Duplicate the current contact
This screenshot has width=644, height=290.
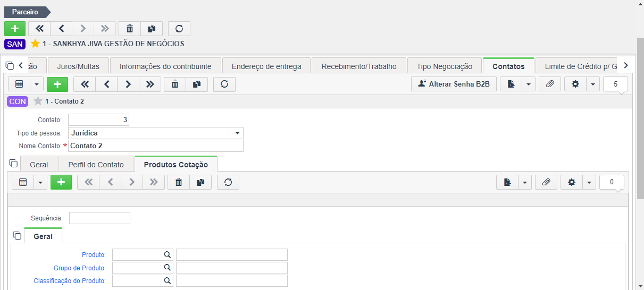tap(197, 84)
